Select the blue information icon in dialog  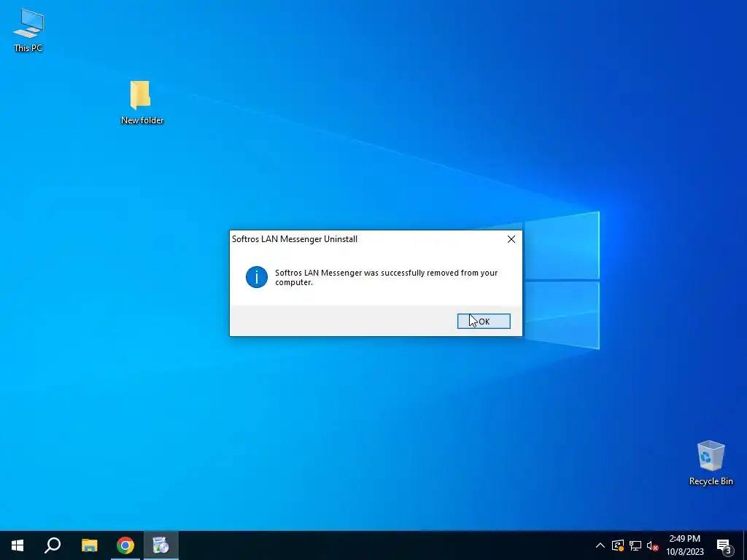click(x=256, y=277)
